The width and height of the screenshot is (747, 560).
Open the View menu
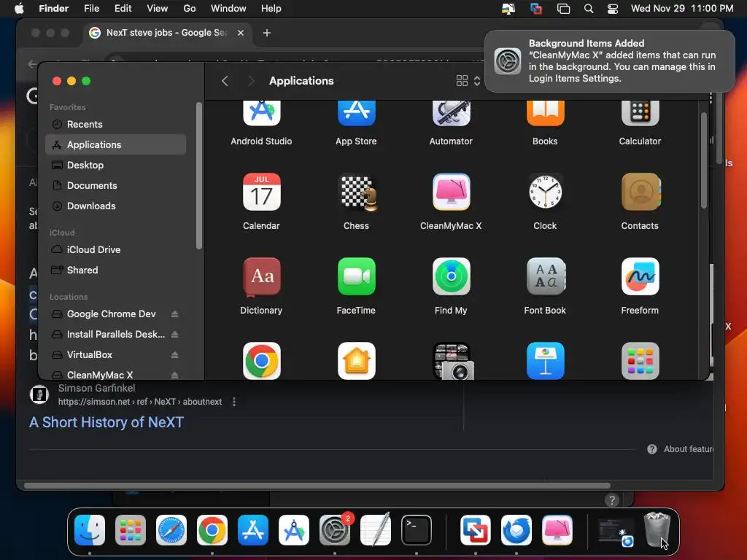(158, 9)
